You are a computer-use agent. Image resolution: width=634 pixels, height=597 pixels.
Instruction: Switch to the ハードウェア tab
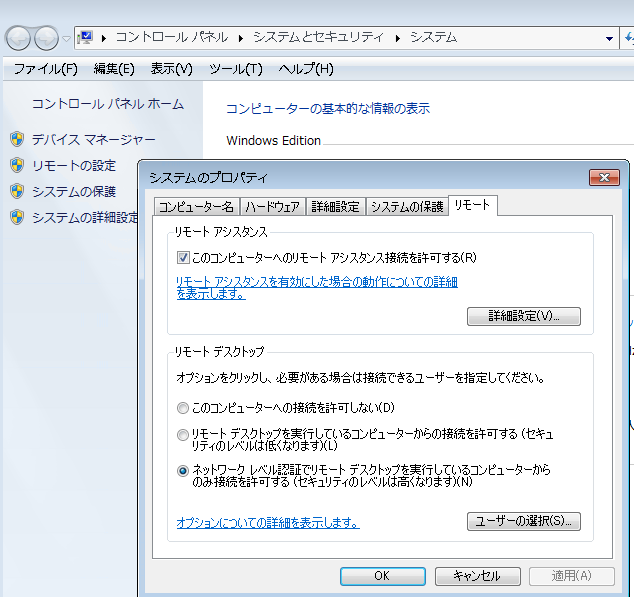click(x=272, y=207)
